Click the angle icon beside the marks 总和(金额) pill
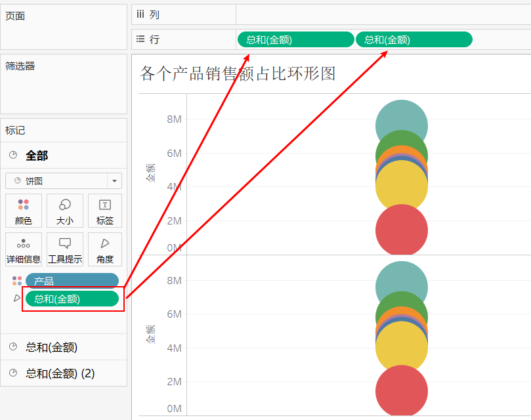This screenshot has height=420, width=531. click(17, 299)
